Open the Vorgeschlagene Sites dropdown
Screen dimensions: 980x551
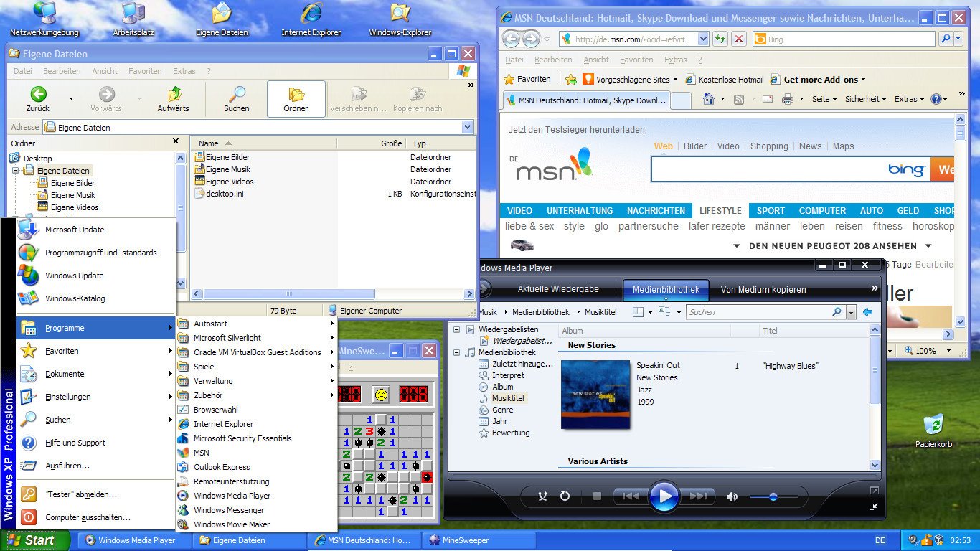(677, 80)
